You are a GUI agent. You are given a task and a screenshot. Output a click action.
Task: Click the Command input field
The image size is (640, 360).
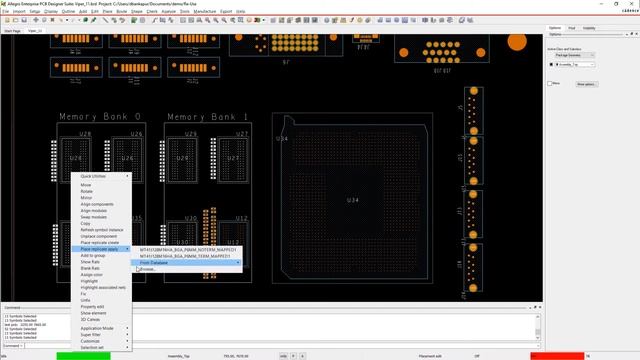pyautogui.click(x=282, y=346)
